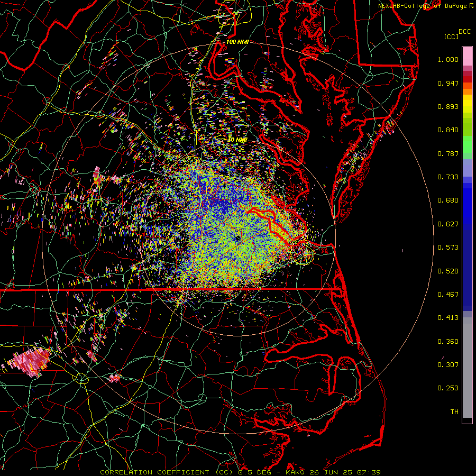
Task: Click the 0.787 scale label
Action: [x=448, y=153]
